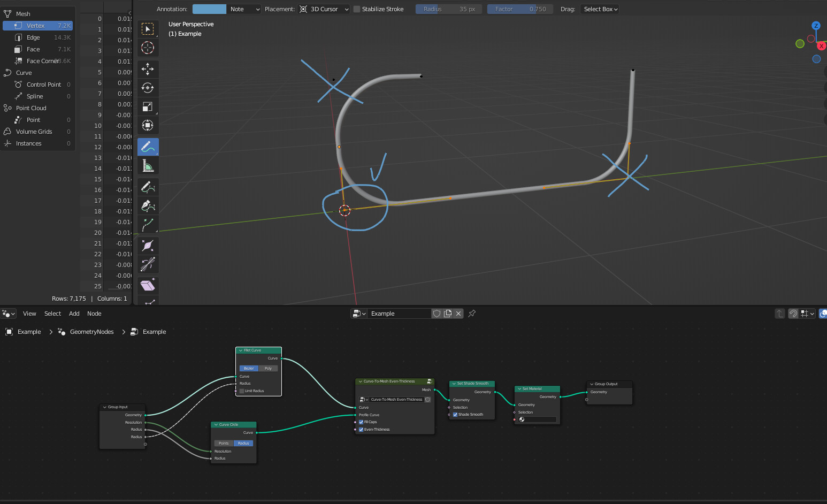827x504 pixels.
Task: Click the red X axis gizmo
Action: click(x=822, y=46)
